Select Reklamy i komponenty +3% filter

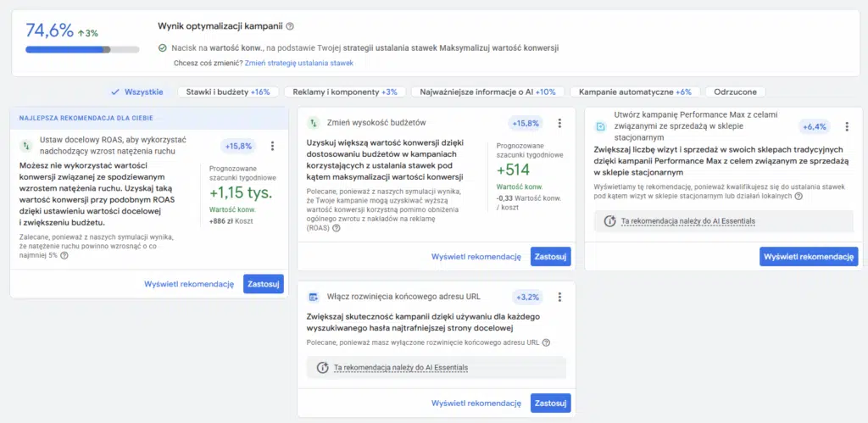tap(345, 92)
